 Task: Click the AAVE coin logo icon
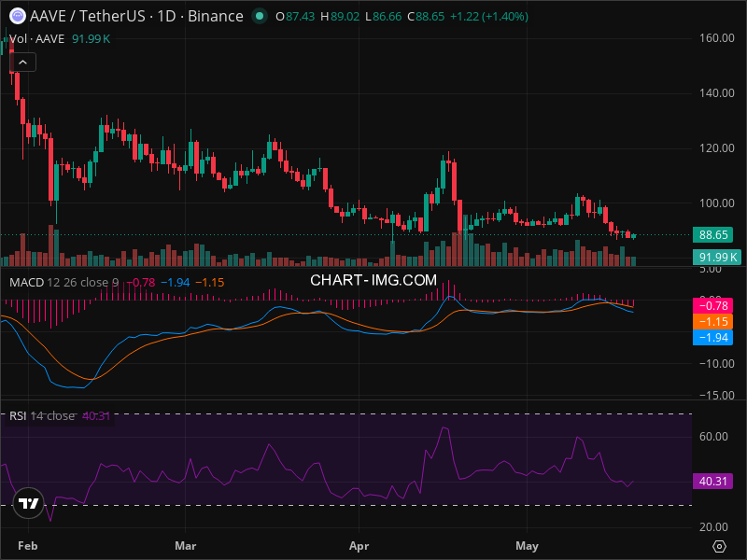click(18, 16)
